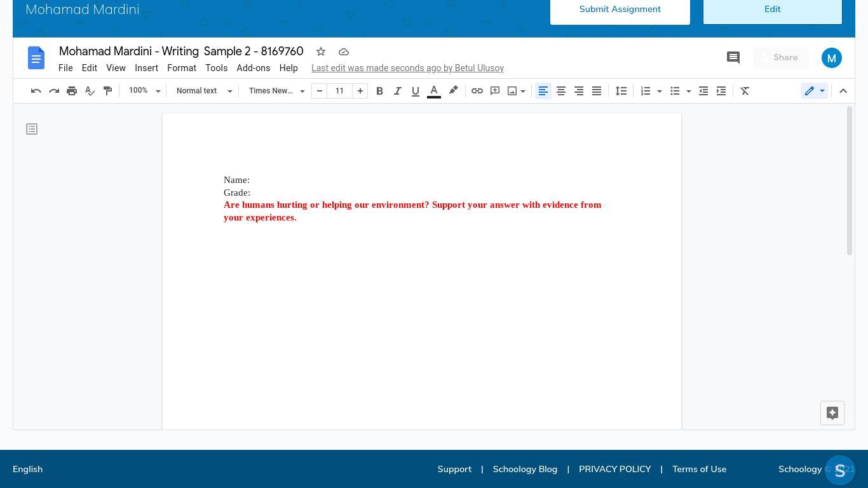Open the Insert menu
This screenshot has height=488, width=868.
[x=146, y=68]
